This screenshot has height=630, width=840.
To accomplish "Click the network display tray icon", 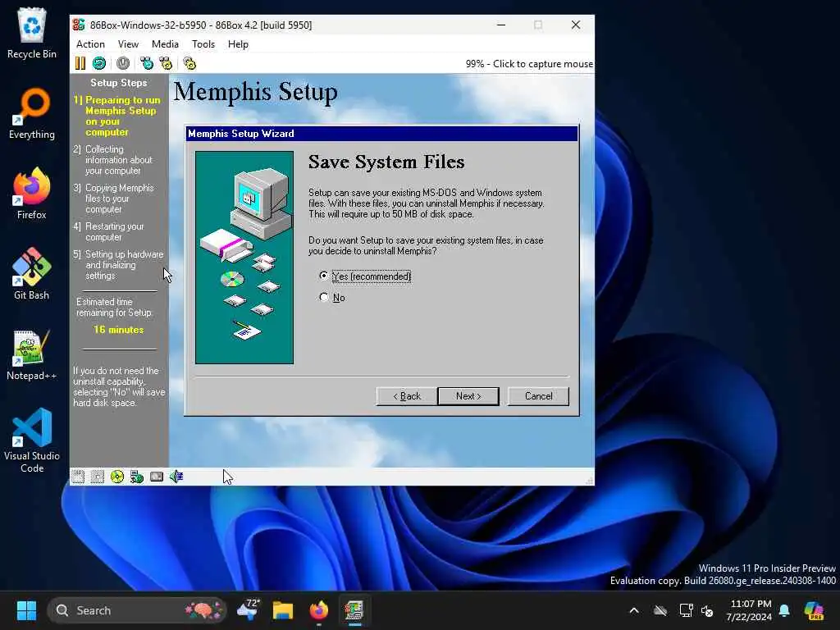I will (686, 610).
